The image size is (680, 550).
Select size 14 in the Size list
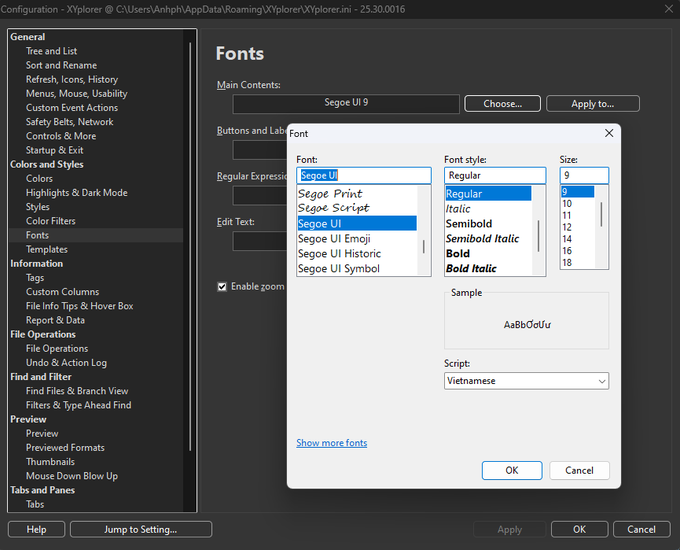pyautogui.click(x=567, y=239)
